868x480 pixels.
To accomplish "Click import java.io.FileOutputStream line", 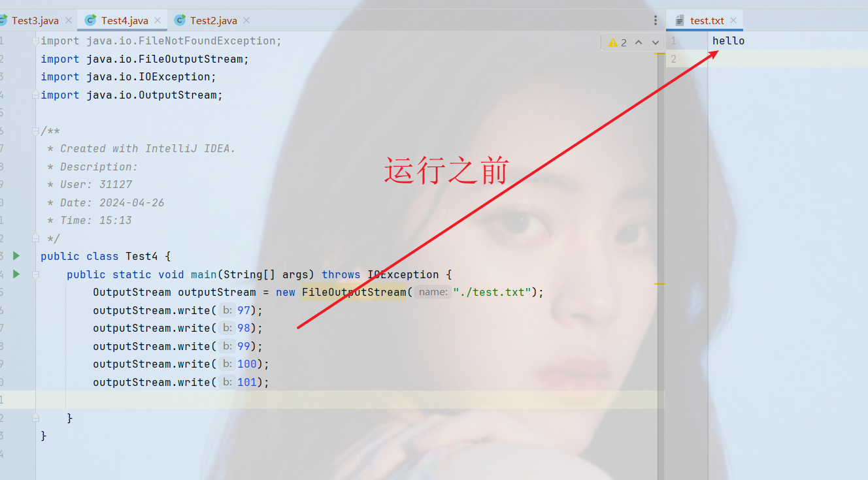I will (145, 59).
